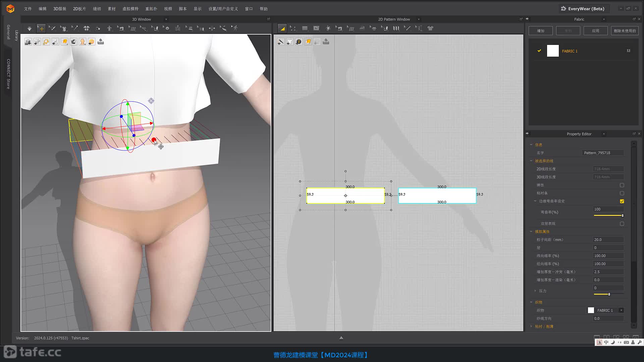Enable the 双层表现 checkbox
This screenshot has width=644, height=362.
(622, 224)
